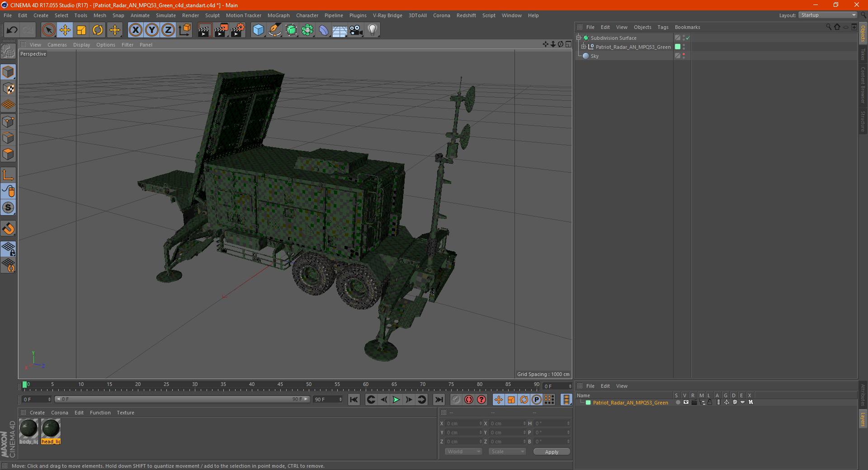Switch to Model mode cube icon
The width and height of the screenshot is (868, 470).
click(x=8, y=72)
